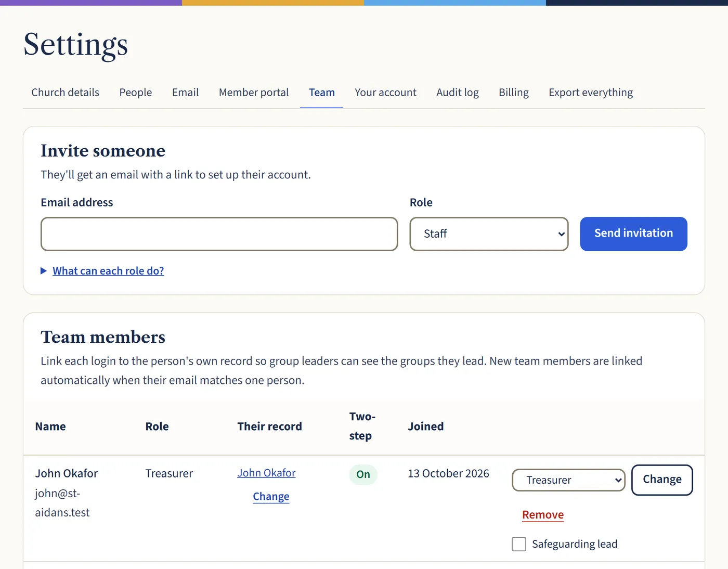Viewport: 728px width, 569px height.
Task: Click the Change button for John Okafor's role
Action: pyautogui.click(x=662, y=480)
